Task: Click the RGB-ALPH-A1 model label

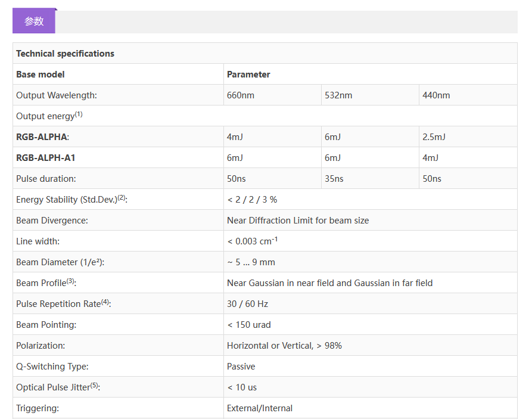Action: pos(45,158)
